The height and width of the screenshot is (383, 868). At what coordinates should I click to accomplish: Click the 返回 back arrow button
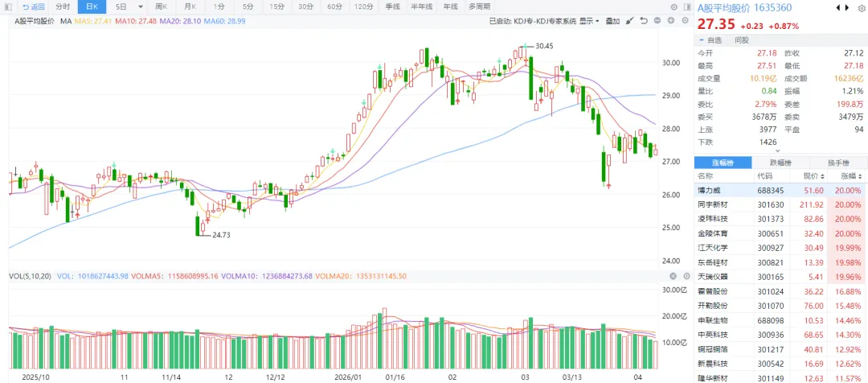pyautogui.click(x=34, y=6)
